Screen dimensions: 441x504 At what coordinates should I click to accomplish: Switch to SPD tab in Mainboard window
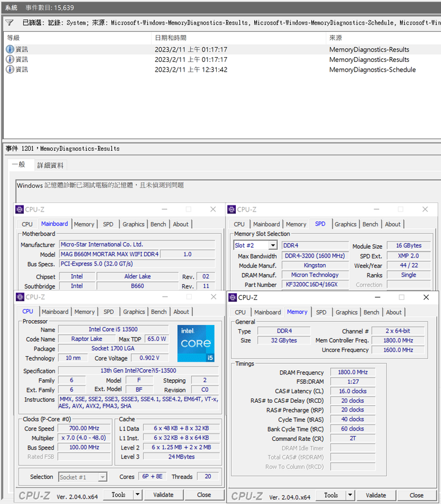point(108,224)
